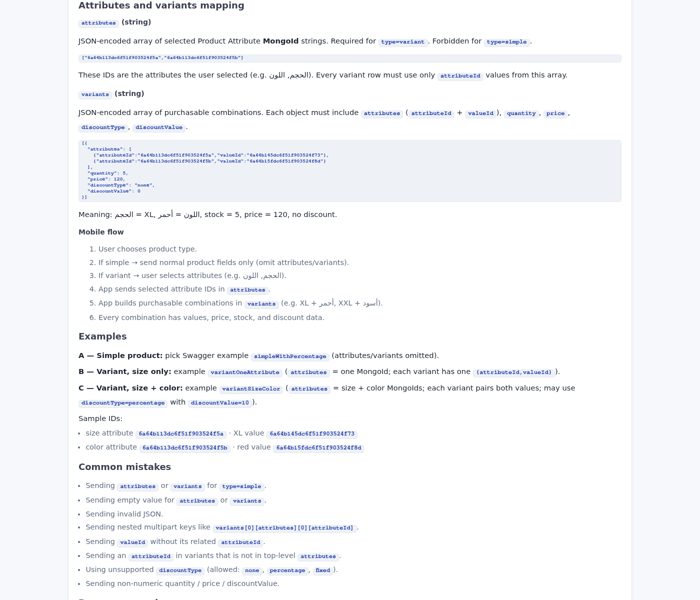Click red value ID ending in f8d
Viewport: 700px width, 600px height.
coord(318,448)
